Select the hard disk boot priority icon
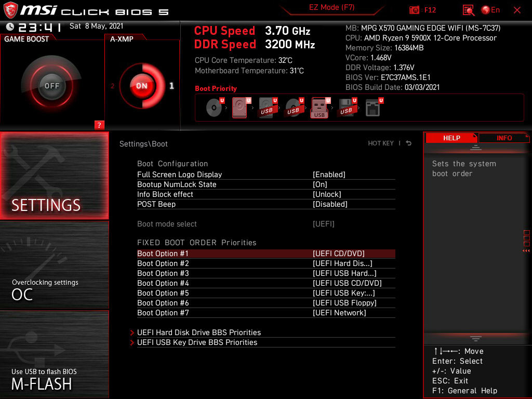Viewport: 532px width, 399px height. tap(241, 108)
